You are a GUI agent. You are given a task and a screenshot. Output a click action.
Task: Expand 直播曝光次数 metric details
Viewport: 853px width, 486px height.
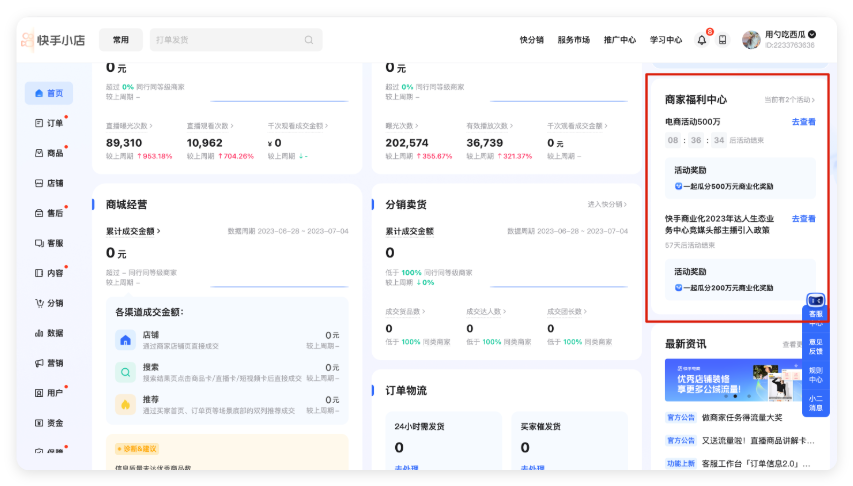point(129,126)
